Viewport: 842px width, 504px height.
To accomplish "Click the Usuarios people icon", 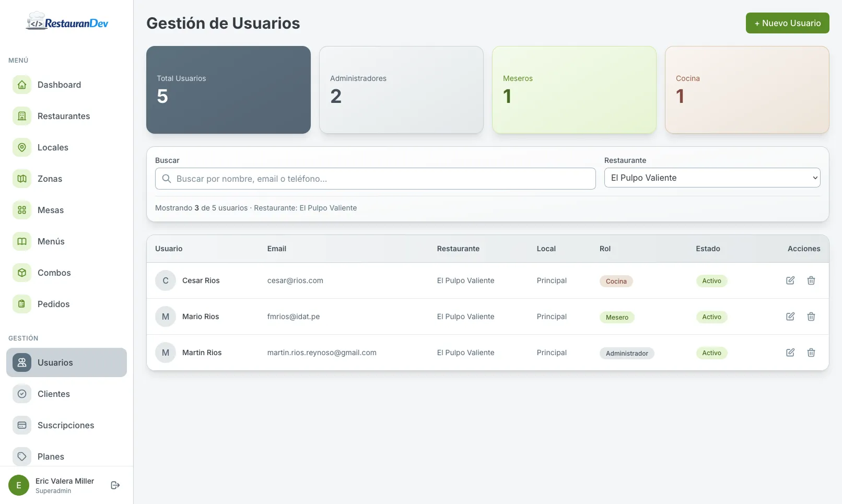I will point(22,362).
